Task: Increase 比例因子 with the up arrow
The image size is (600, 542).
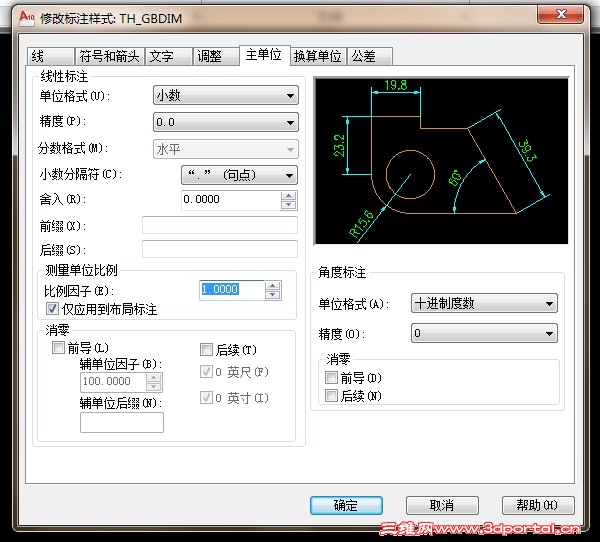Action: [x=272, y=286]
